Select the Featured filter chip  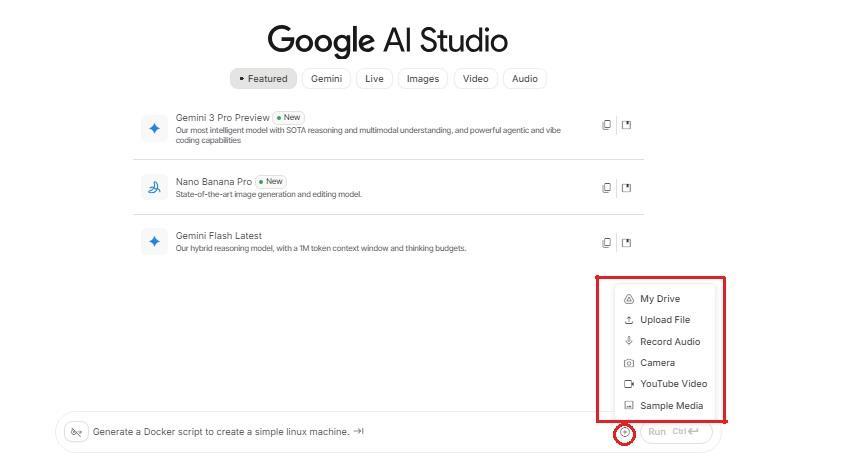coord(263,79)
